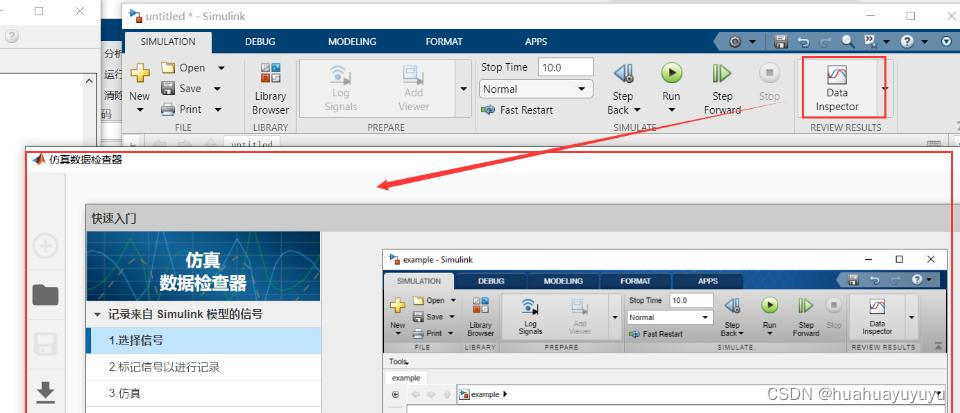Viewport: 960px width, 413px height.
Task: Click the grey help icon in the background left window
Action: 12,36
